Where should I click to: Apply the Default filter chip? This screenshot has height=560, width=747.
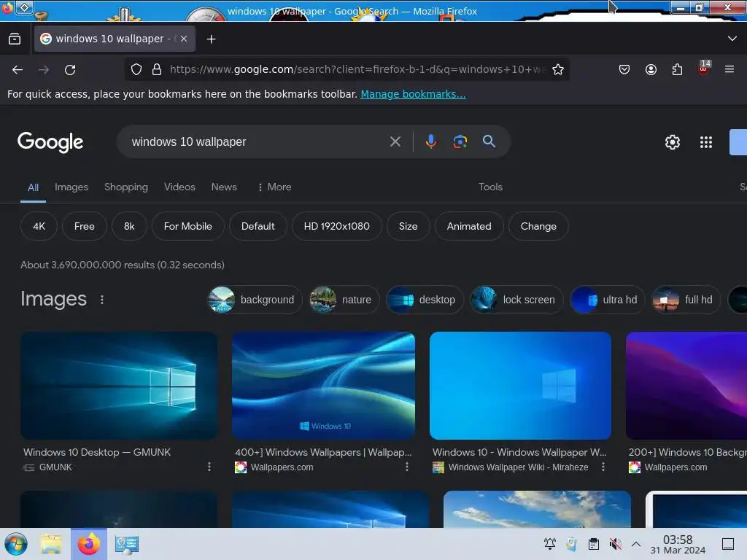point(258,226)
